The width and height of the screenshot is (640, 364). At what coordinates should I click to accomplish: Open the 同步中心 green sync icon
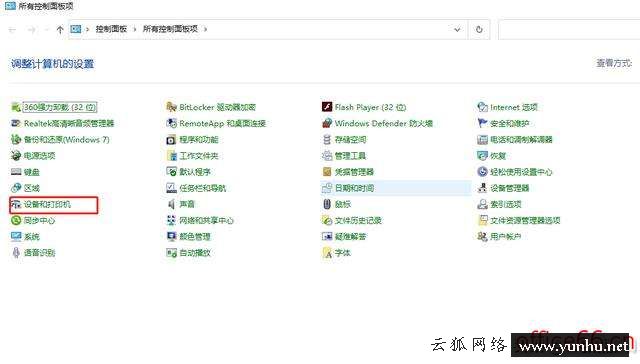tap(16, 220)
